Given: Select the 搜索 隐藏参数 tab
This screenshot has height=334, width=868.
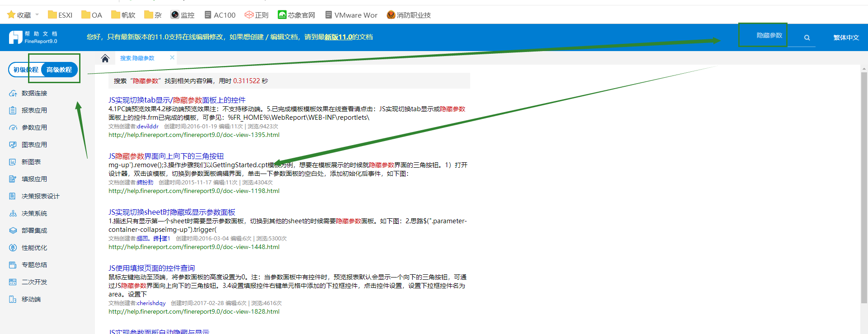Looking at the screenshot, I should point(137,58).
